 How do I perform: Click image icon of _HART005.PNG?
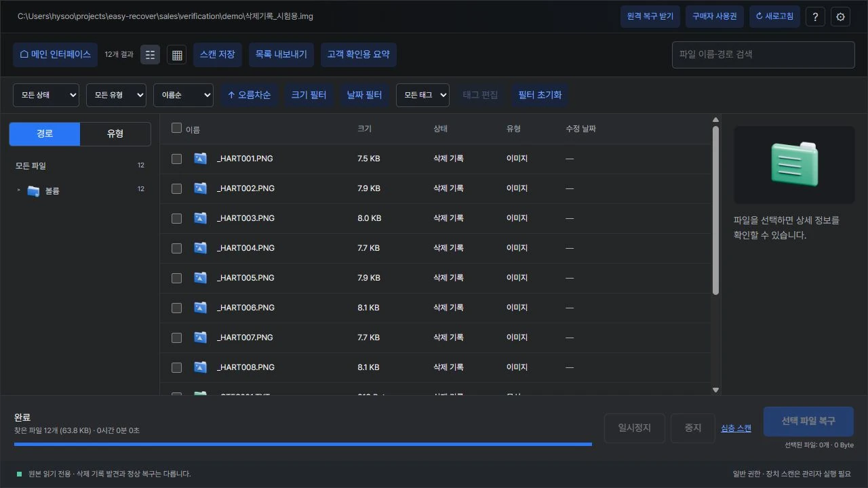click(x=200, y=278)
